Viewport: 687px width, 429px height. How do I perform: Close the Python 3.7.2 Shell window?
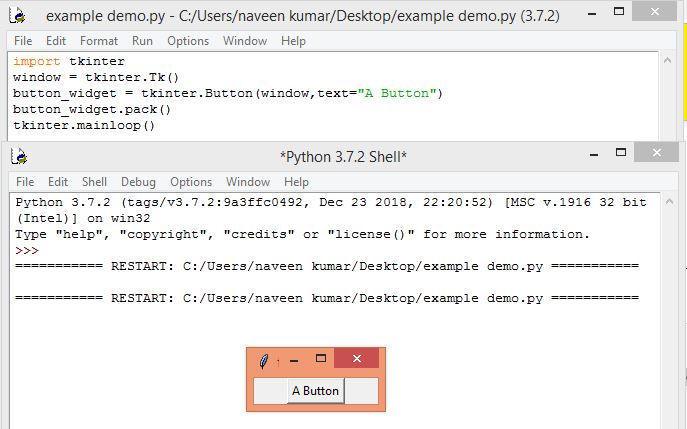coord(656,152)
